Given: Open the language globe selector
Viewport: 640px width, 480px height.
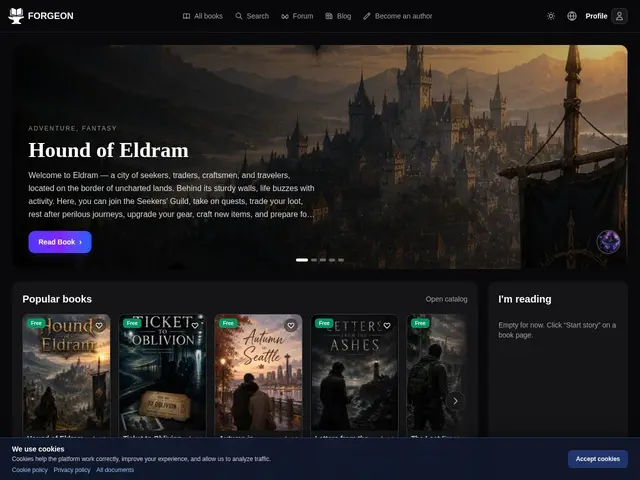Looking at the screenshot, I should tap(572, 16).
